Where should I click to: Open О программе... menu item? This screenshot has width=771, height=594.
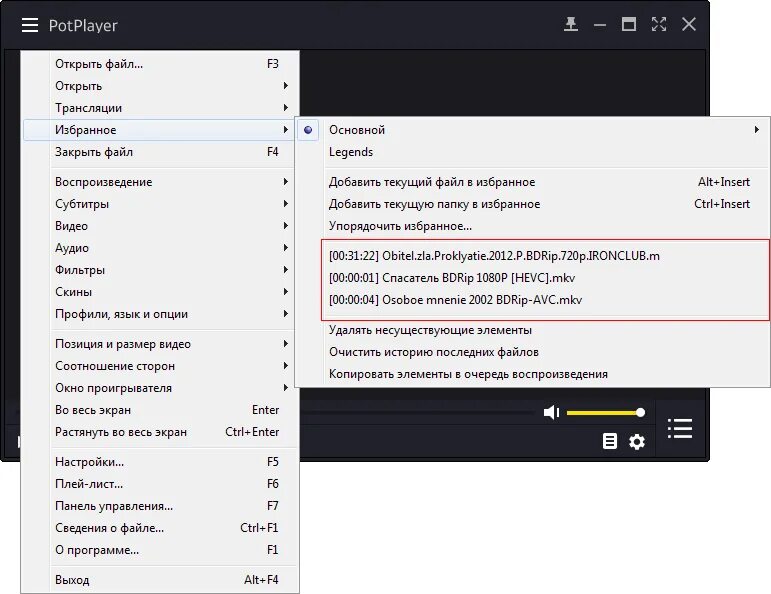161,550
